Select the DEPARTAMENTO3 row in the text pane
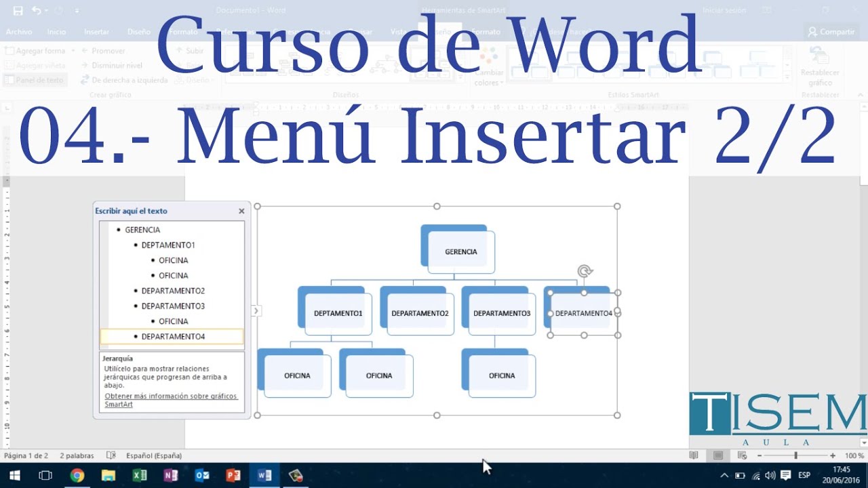This screenshot has width=868, height=488. pyautogui.click(x=172, y=306)
